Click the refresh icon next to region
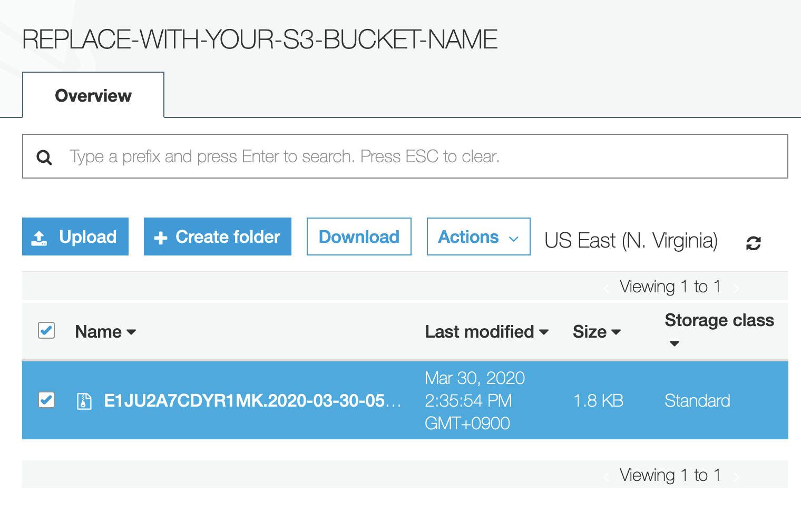The image size is (801, 532). pyautogui.click(x=754, y=243)
